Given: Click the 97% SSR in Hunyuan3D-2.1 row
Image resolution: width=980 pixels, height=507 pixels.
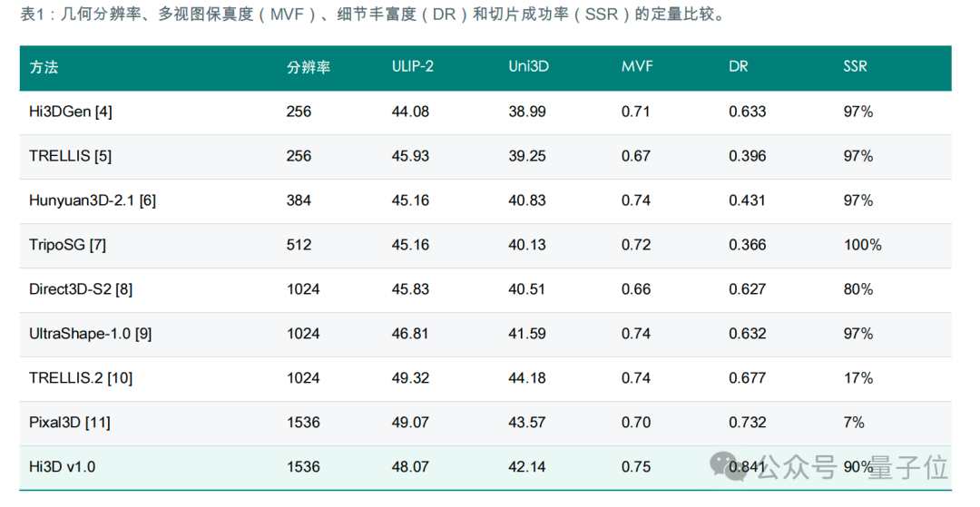Looking at the screenshot, I should click(x=858, y=200).
